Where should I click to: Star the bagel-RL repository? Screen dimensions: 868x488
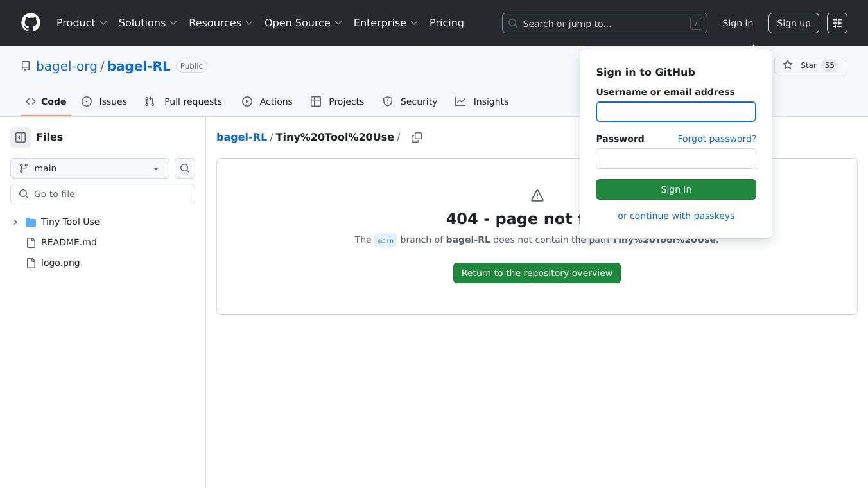(811, 65)
